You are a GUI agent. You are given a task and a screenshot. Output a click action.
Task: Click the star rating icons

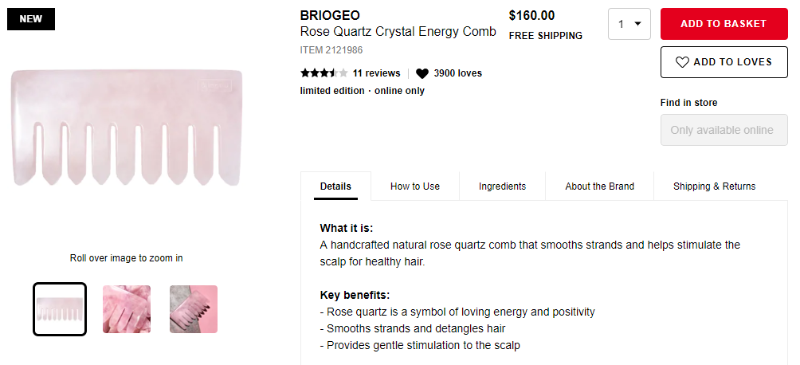pyautogui.click(x=324, y=73)
